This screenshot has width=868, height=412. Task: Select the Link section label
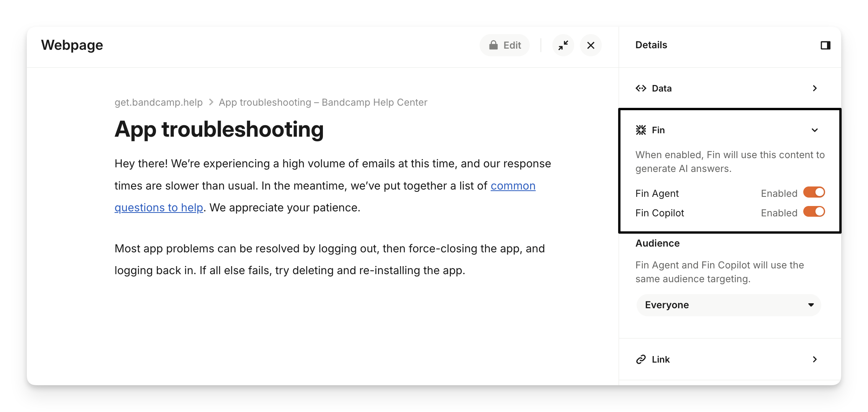[x=660, y=360]
